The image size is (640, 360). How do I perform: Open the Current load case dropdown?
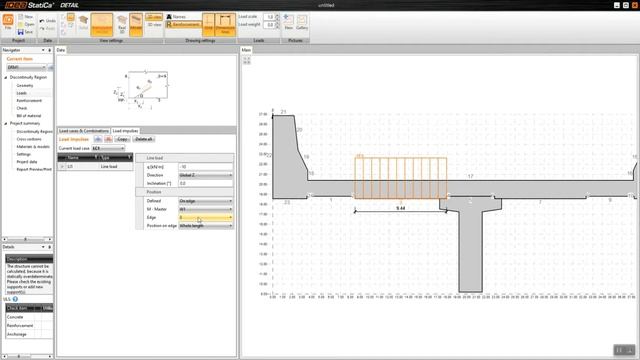tap(108, 149)
